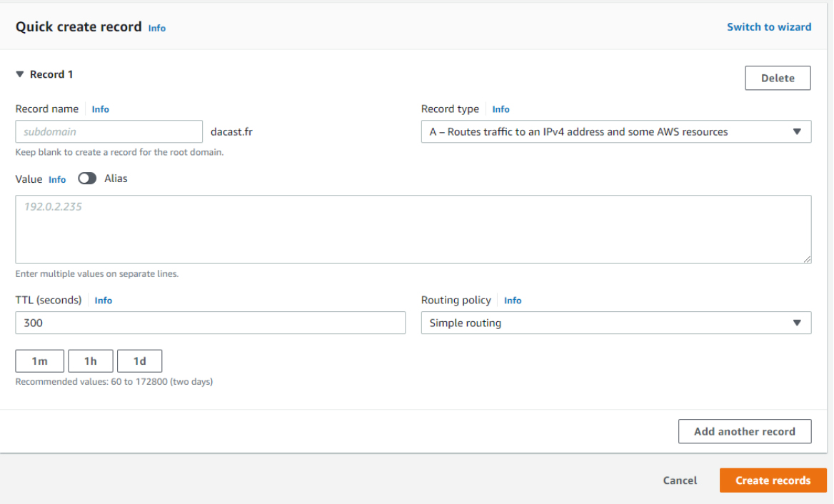
Task: Open the Record type dropdown
Action: [615, 131]
